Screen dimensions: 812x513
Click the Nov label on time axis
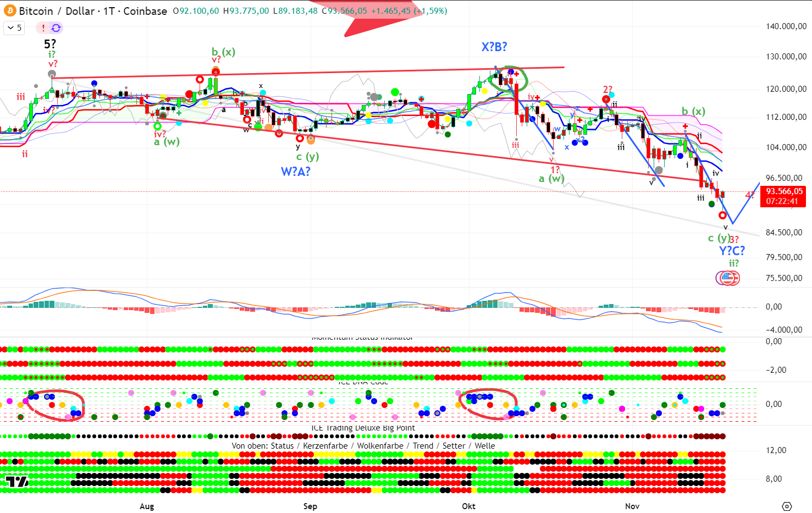(632, 506)
